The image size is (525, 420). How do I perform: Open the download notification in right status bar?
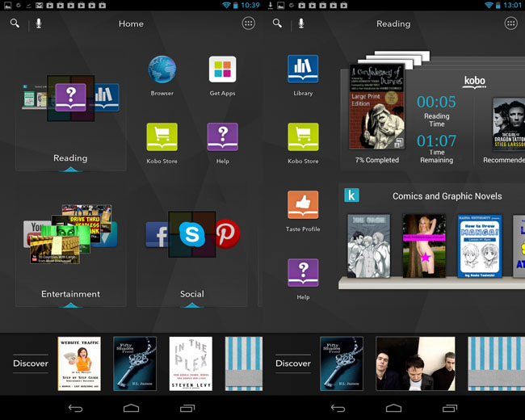tap(271, 5)
